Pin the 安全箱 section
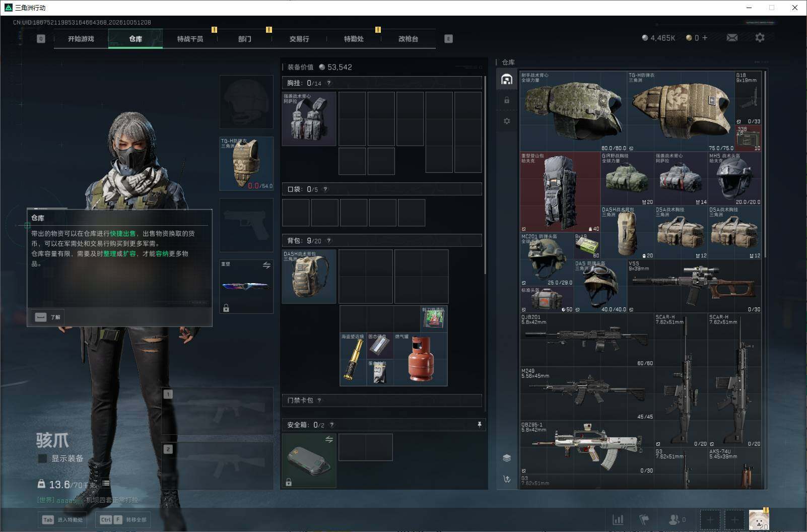Image resolution: width=807 pixels, height=532 pixels. (479, 425)
